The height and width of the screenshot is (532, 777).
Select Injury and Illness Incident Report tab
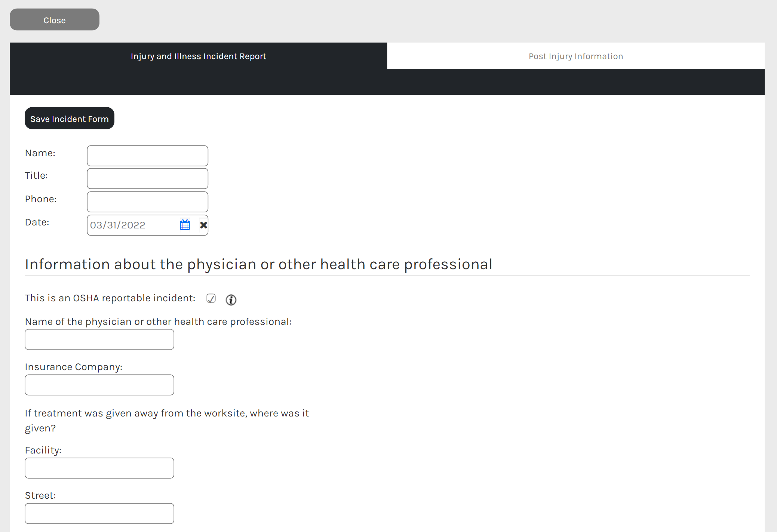pos(199,56)
